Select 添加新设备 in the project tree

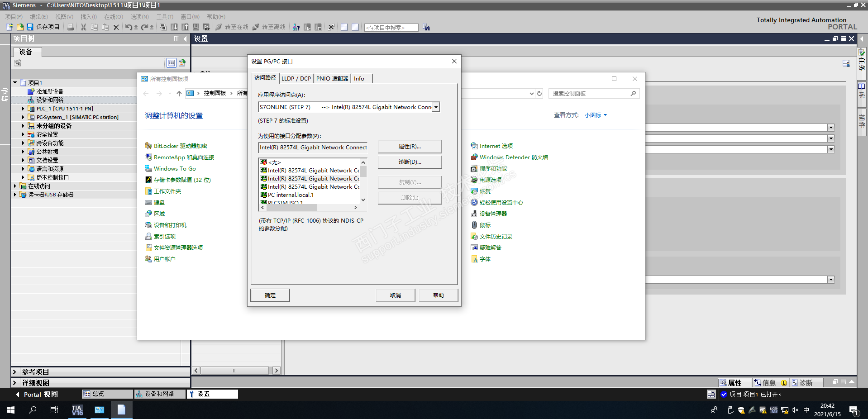coord(50,91)
